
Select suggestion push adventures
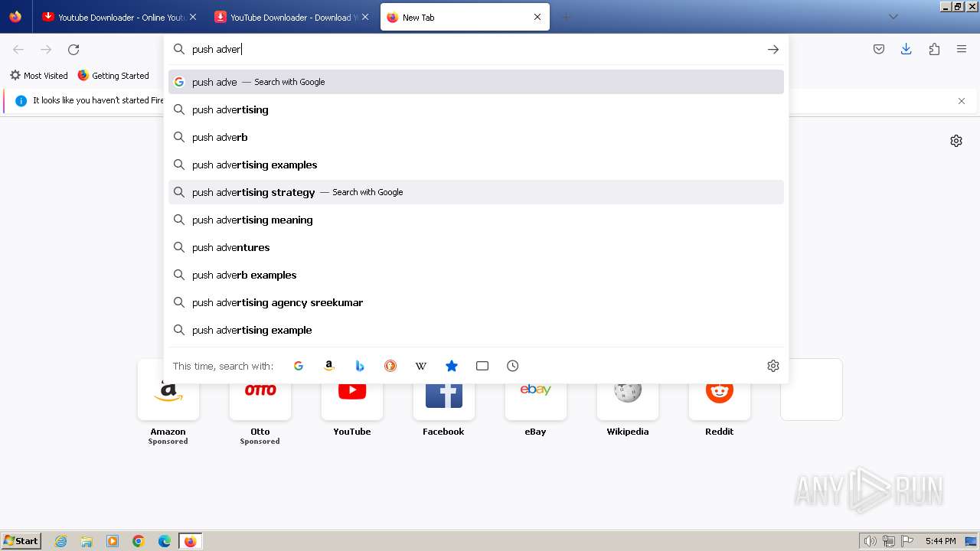pyautogui.click(x=476, y=247)
